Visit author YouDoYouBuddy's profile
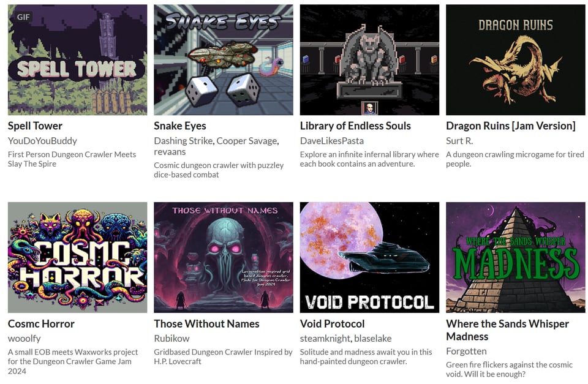This screenshot has width=588, height=384. (x=42, y=141)
